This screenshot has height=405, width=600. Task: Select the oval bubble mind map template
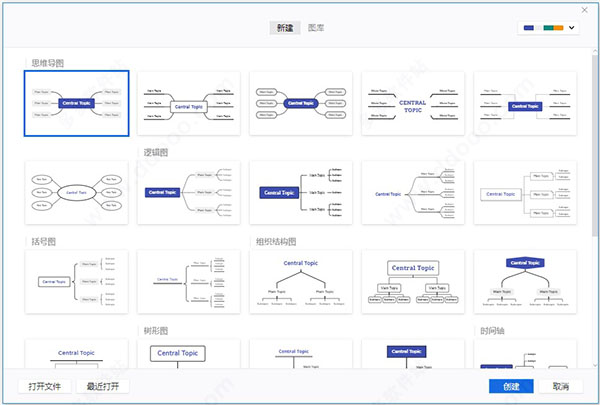77,193
